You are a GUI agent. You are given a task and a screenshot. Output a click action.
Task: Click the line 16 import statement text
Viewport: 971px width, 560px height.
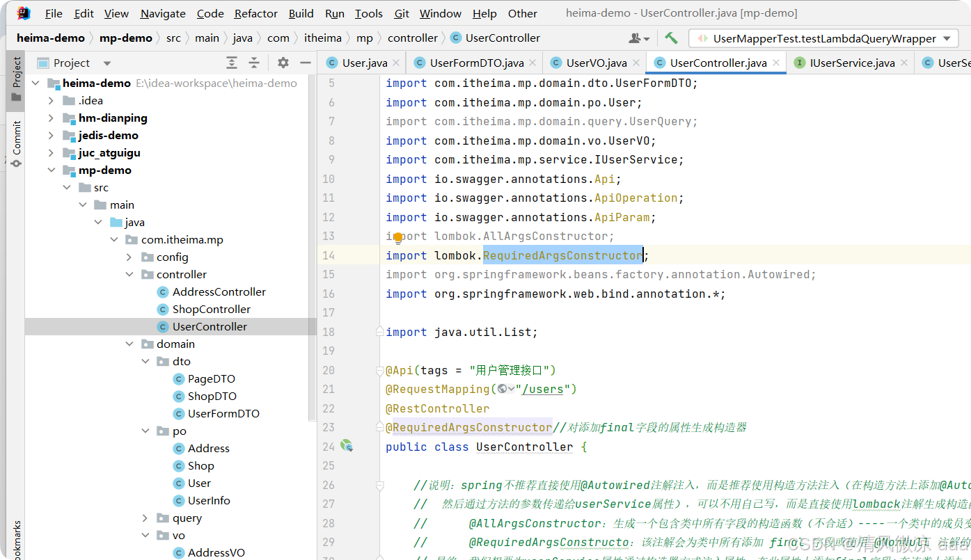[x=555, y=294]
